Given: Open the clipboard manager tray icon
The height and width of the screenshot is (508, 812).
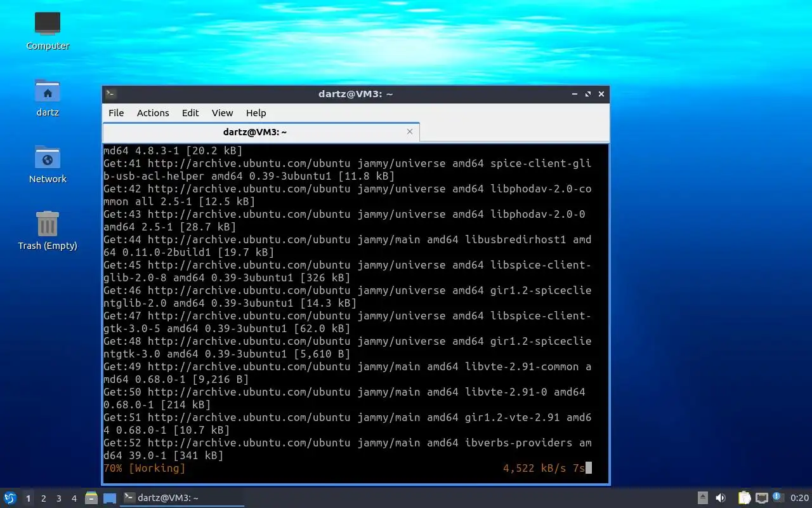Looking at the screenshot, I should [744, 498].
